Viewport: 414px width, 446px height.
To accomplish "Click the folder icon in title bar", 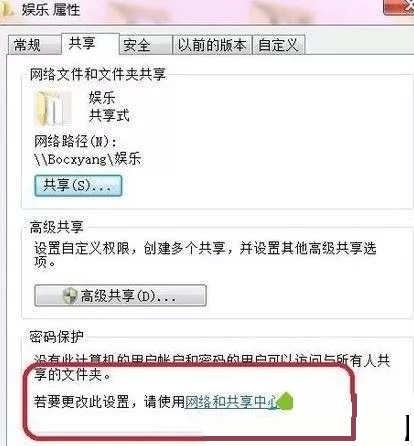I will tap(6, 9).
